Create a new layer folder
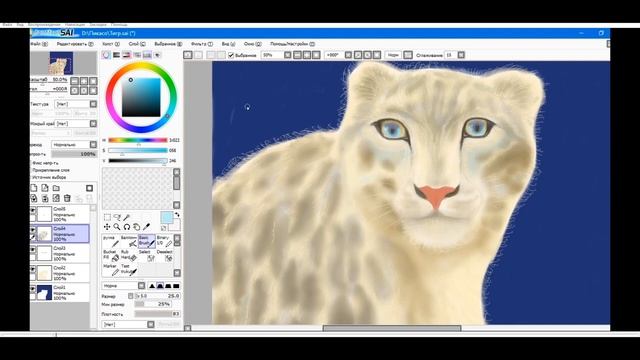This screenshot has height=360, width=640. coord(56,188)
